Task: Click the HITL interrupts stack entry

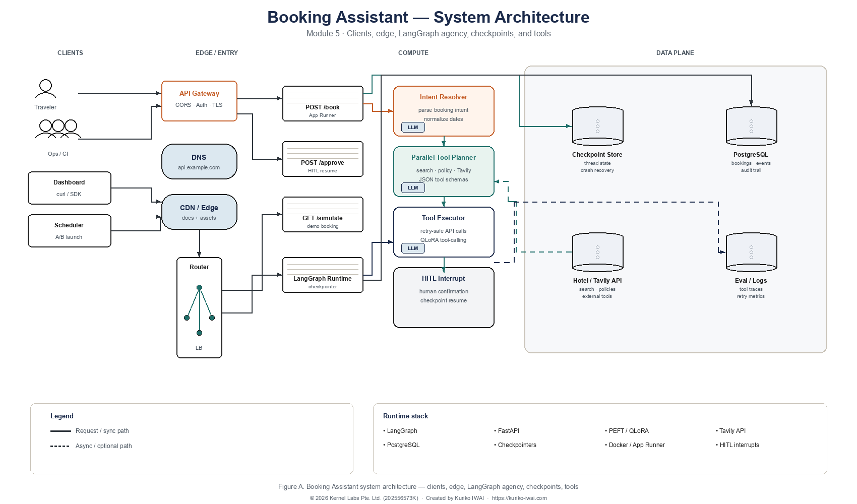Action: point(737,445)
